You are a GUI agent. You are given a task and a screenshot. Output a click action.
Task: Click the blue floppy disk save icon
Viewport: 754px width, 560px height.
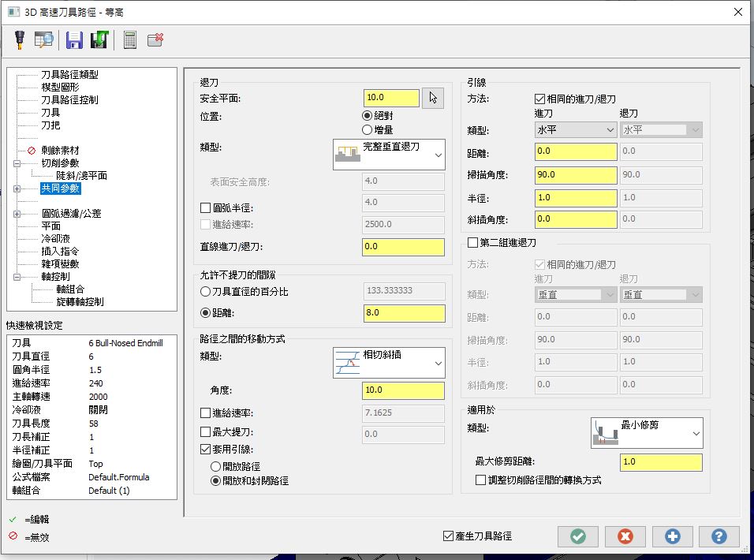[x=74, y=39]
